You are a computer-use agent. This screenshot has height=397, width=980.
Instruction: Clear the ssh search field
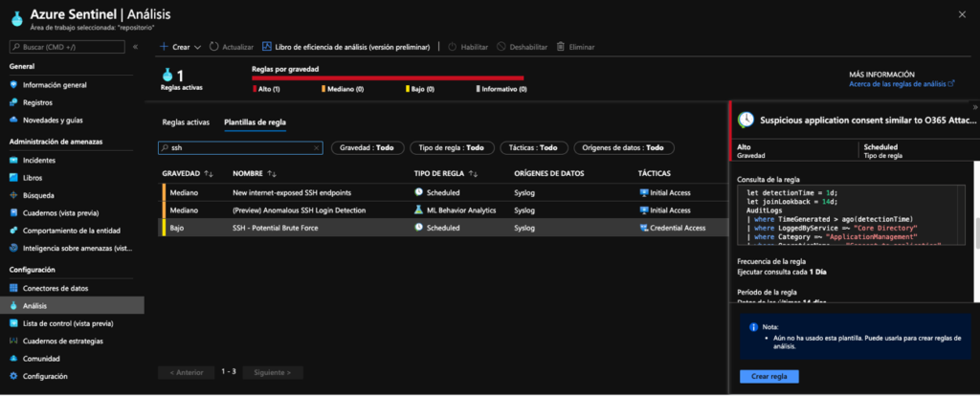(317, 148)
